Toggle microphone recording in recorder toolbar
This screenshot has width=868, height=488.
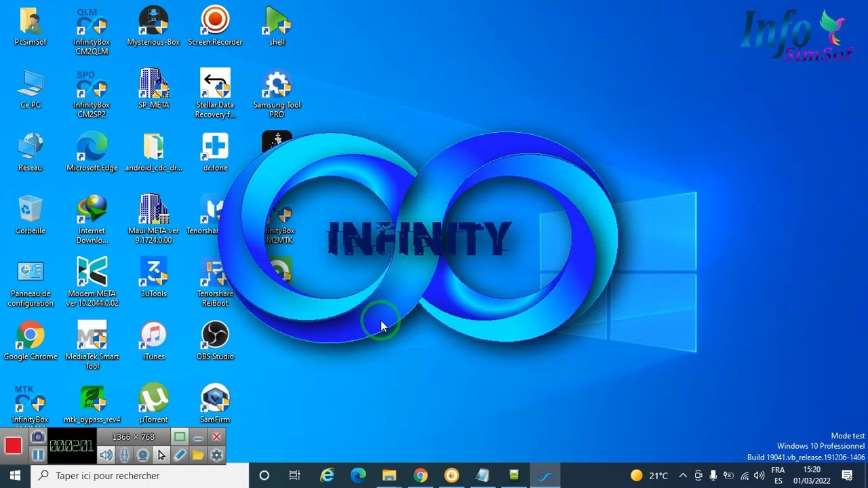pyautogui.click(x=125, y=455)
